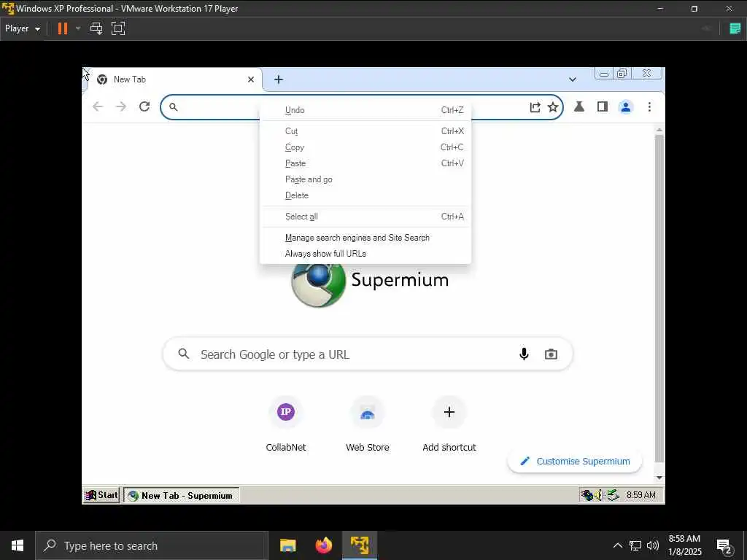
Task: Start voice search with microphone icon
Action: [x=524, y=354]
